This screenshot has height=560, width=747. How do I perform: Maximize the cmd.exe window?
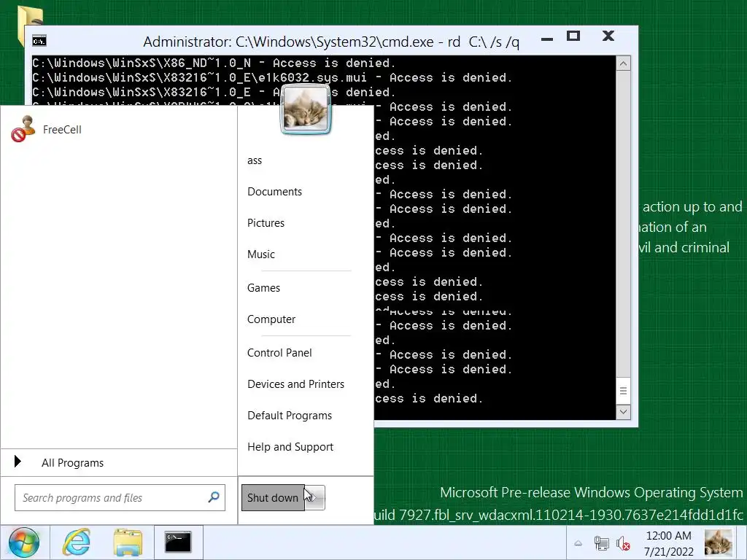pyautogui.click(x=573, y=36)
